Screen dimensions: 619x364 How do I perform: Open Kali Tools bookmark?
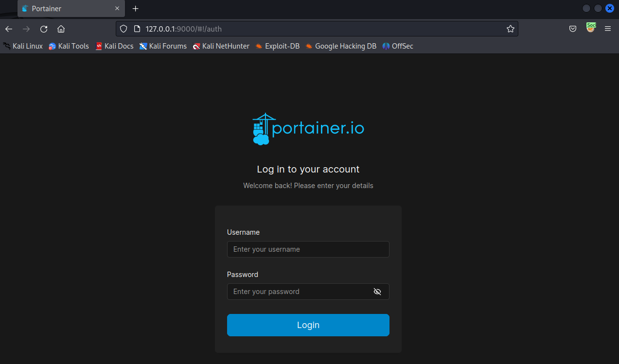pos(69,46)
